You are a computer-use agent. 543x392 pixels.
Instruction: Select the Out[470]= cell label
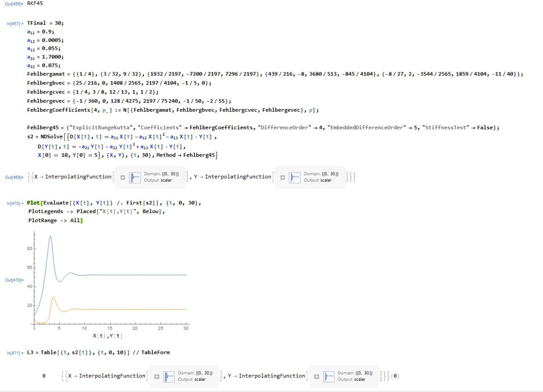[x=14, y=280]
